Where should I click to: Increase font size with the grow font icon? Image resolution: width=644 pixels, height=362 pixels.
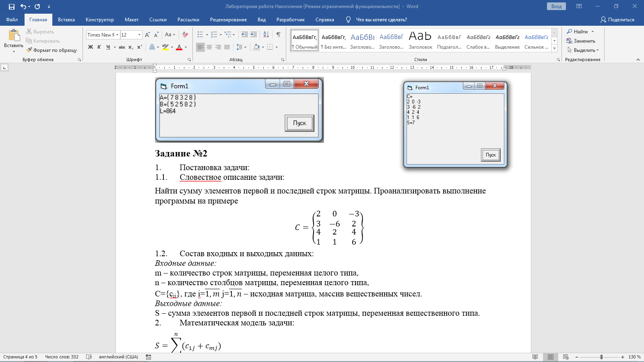[x=147, y=35]
